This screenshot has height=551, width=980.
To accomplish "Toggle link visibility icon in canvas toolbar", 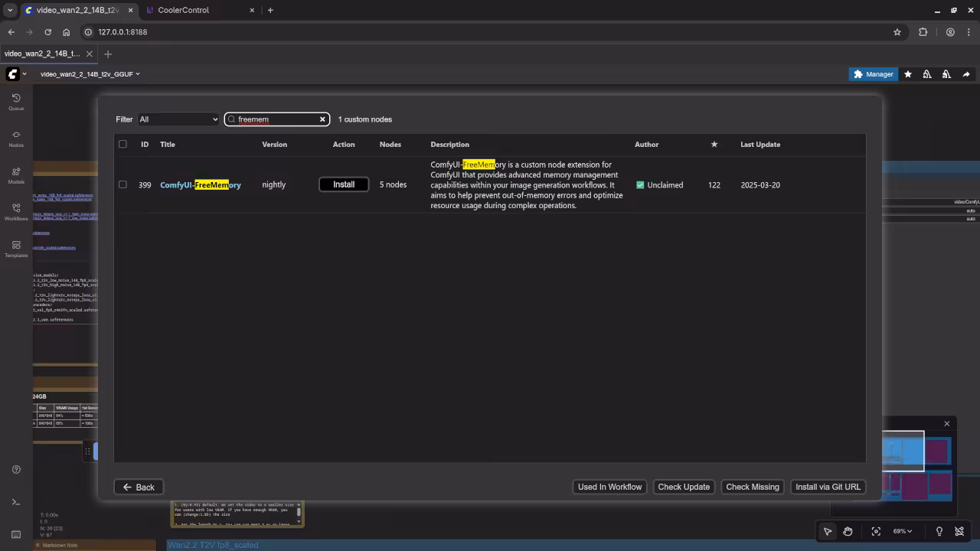I will tap(959, 531).
